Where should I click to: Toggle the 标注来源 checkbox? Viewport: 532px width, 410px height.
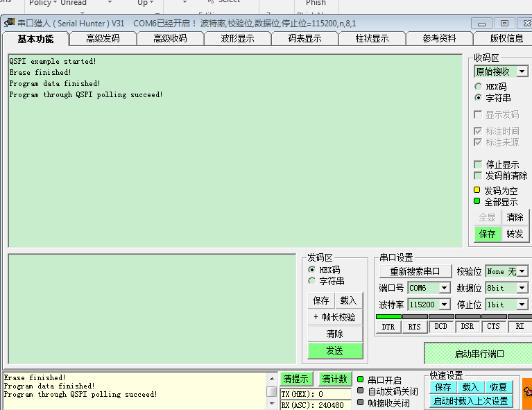pyautogui.click(x=478, y=142)
